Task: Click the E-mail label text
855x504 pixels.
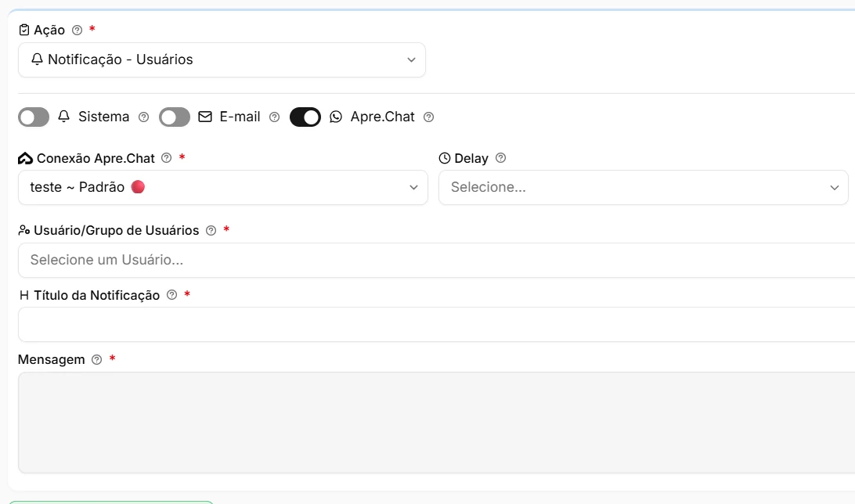Action: click(240, 117)
